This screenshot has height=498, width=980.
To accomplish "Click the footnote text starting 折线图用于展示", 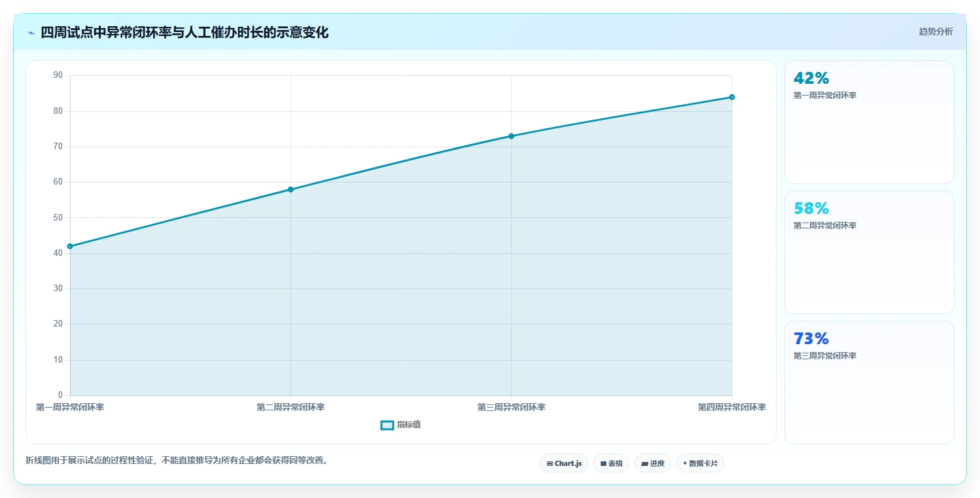I will tap(177, 460).
